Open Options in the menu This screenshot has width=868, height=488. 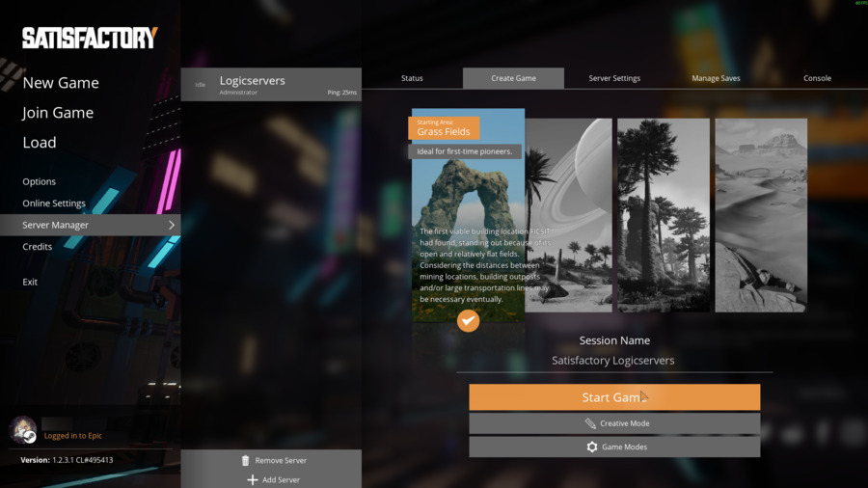(x=39, y=181)
